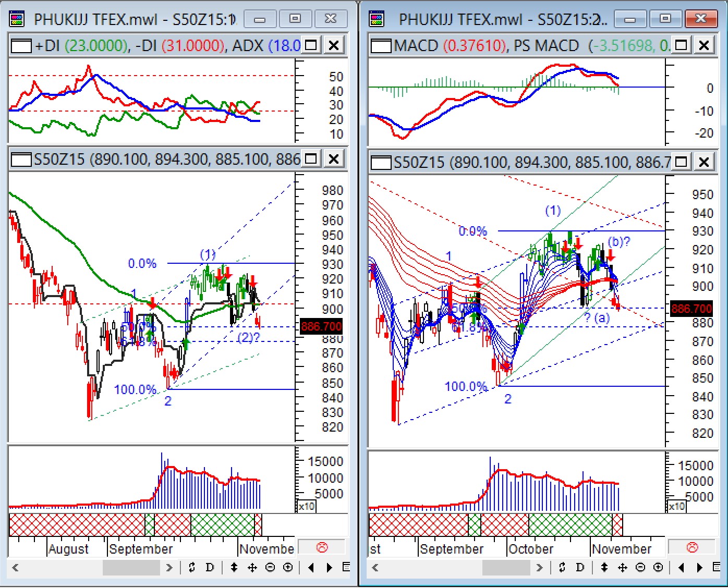This screenshot has height=588, width=728.
Task: Click the pane icon beside left S50Z15 price title
Action: coord(21,160)
